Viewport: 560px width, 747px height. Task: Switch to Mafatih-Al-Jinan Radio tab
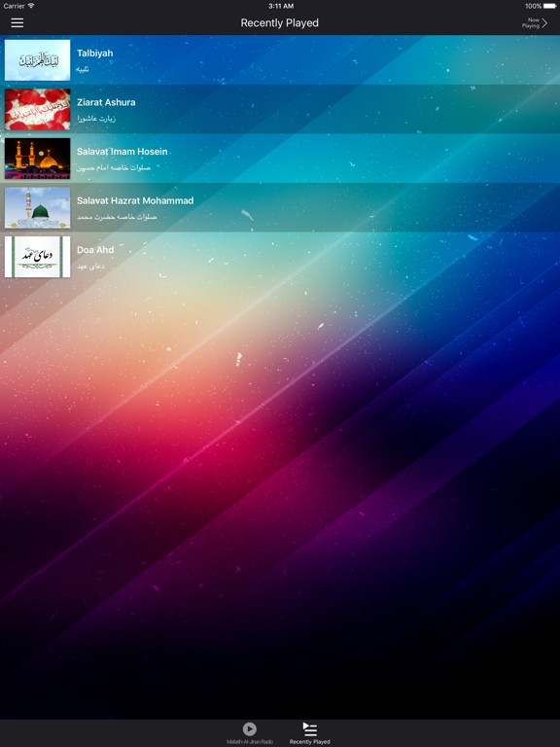[250, 733]
